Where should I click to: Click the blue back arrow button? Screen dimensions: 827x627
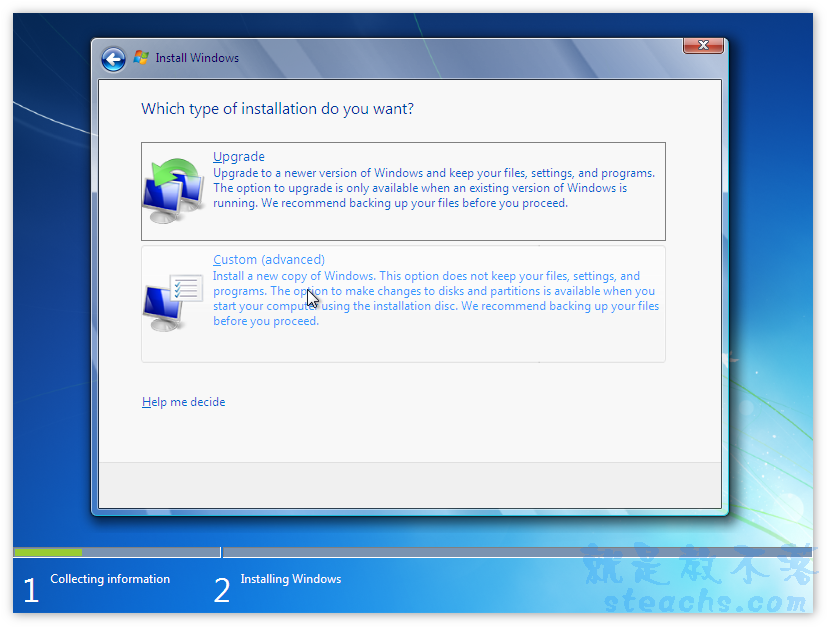point(113,59)
